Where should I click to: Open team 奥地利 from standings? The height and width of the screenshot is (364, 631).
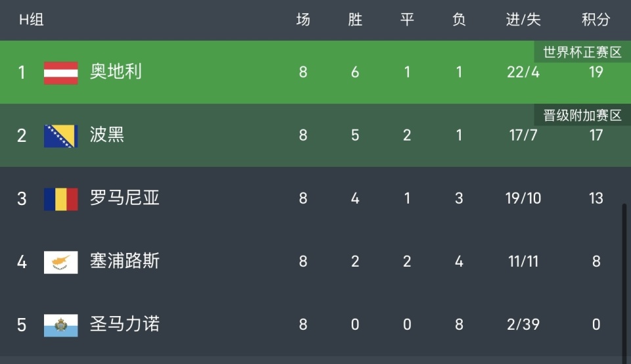(116, 72)
